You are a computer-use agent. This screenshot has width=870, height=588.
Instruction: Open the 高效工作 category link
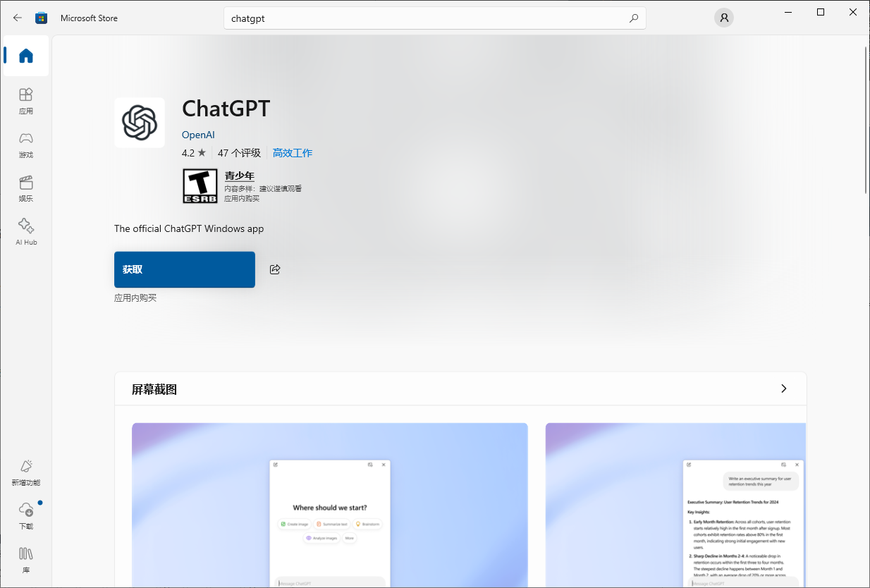(x=293, y=153)
